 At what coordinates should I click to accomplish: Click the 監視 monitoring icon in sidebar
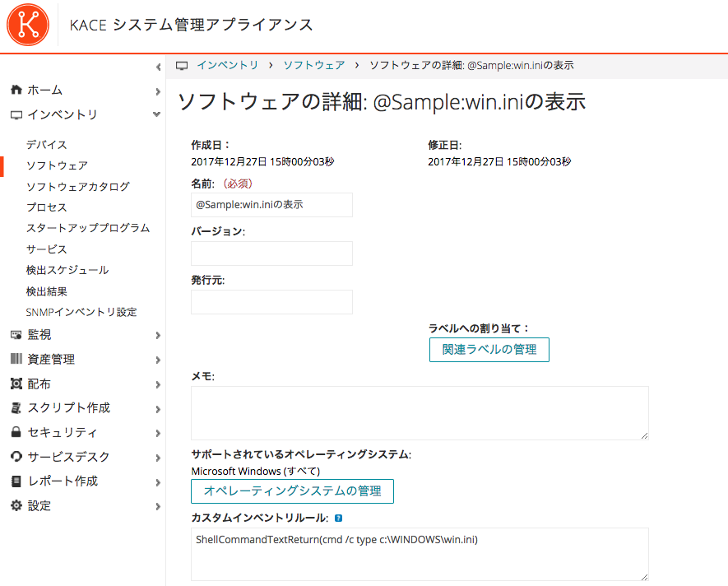click(16, 335)
